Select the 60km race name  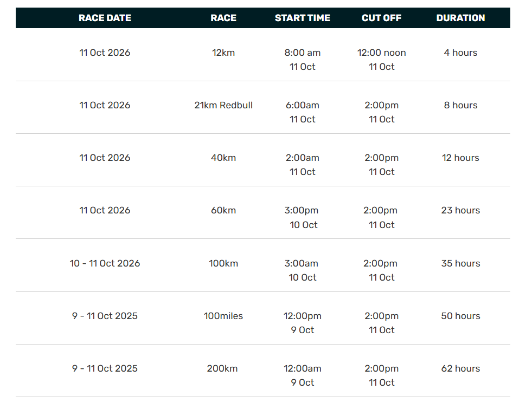point(223,210)
